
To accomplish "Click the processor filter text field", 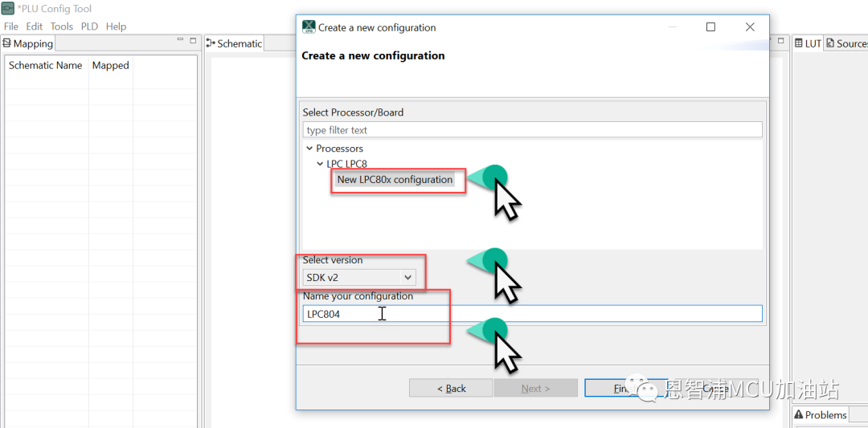I will 533,130.
